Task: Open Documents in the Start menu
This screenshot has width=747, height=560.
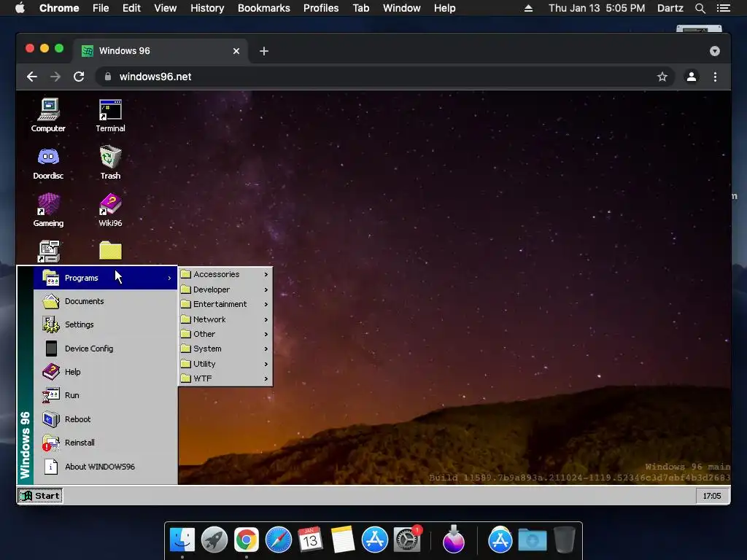Action: point(105,301)
